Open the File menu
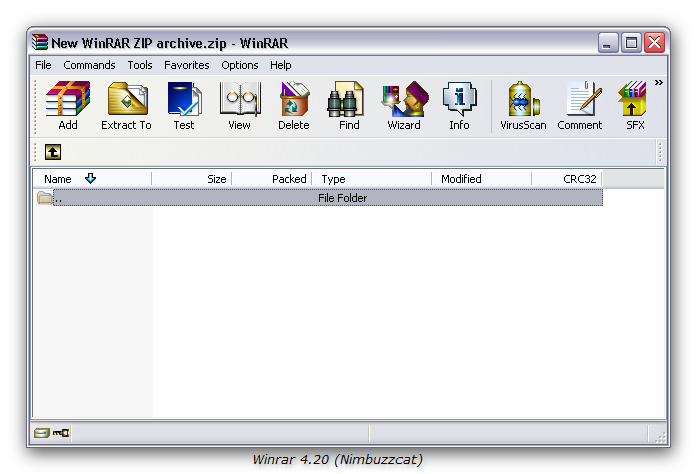The width and height of the screenshot is (697, 474). pyautogui.click(x=43, y=65)
